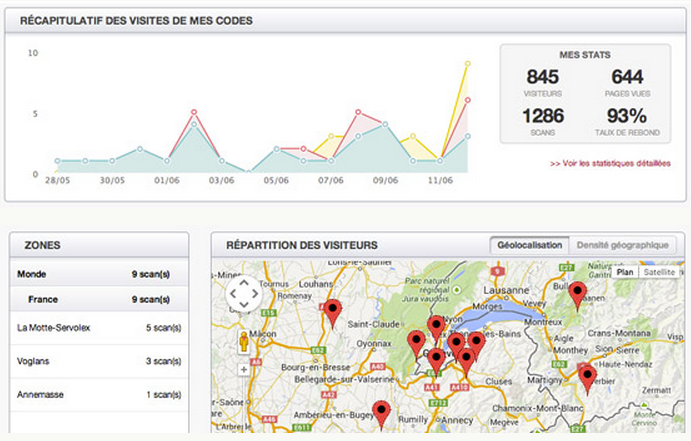Expand the Monde zone row
Viewport: 691px width, 441px height.
click(98, 273)
